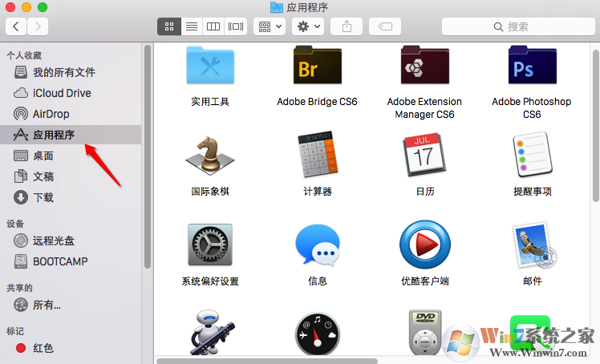Viewport: 600px width, 364px height.
Task: Open AirDrop in sidebar
Action: [71, 114]
